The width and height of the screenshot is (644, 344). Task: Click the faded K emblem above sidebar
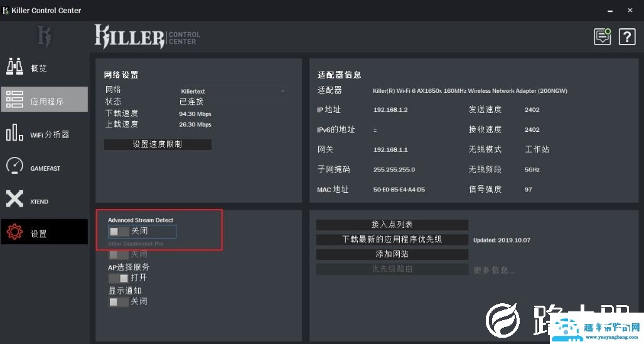click(45, 36)
